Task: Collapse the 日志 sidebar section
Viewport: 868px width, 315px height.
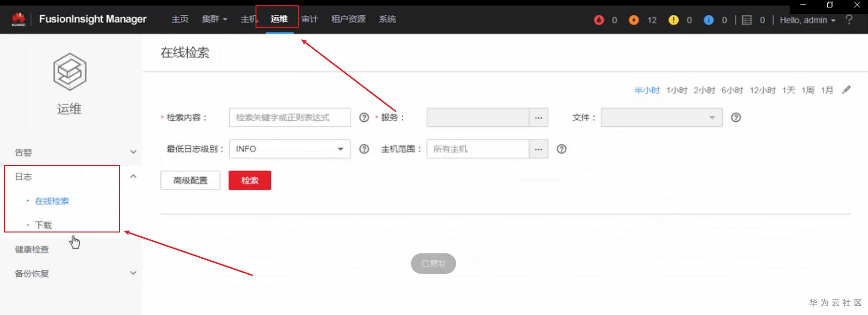Action: point(133,177)
